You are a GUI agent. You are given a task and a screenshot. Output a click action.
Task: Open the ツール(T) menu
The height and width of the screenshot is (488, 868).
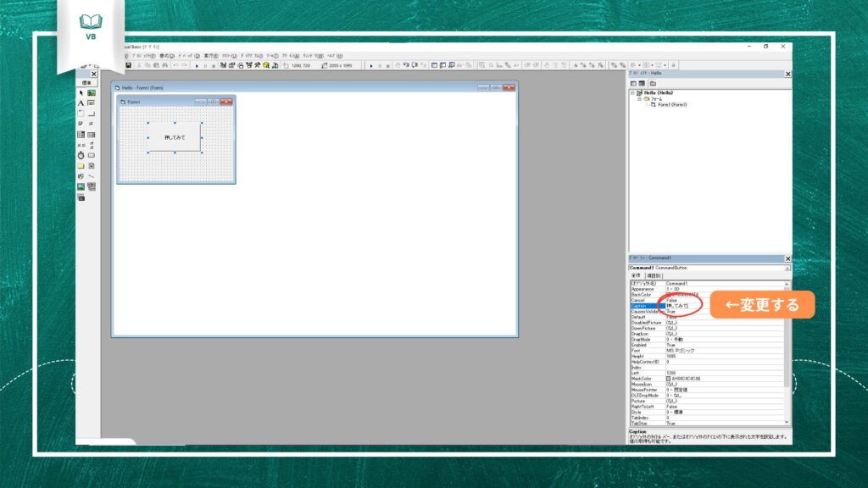coord(272,56)
